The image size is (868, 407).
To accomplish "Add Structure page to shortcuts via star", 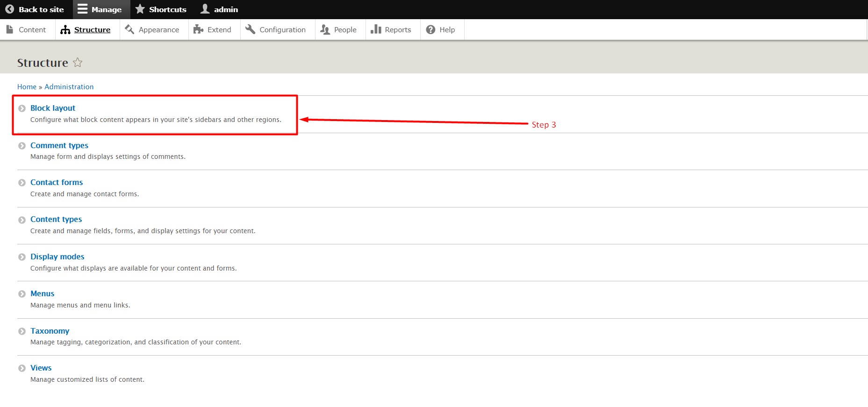I will [x=78, y=62].
